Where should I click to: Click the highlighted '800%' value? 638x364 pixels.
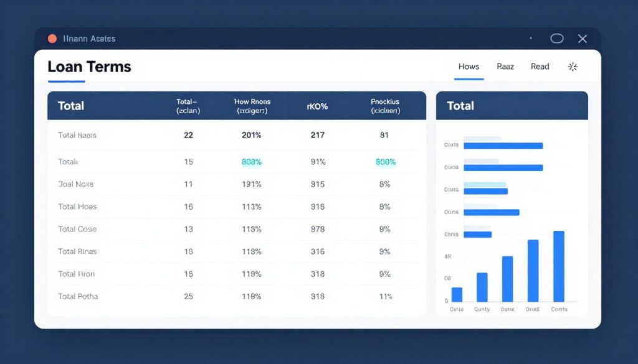385,162
